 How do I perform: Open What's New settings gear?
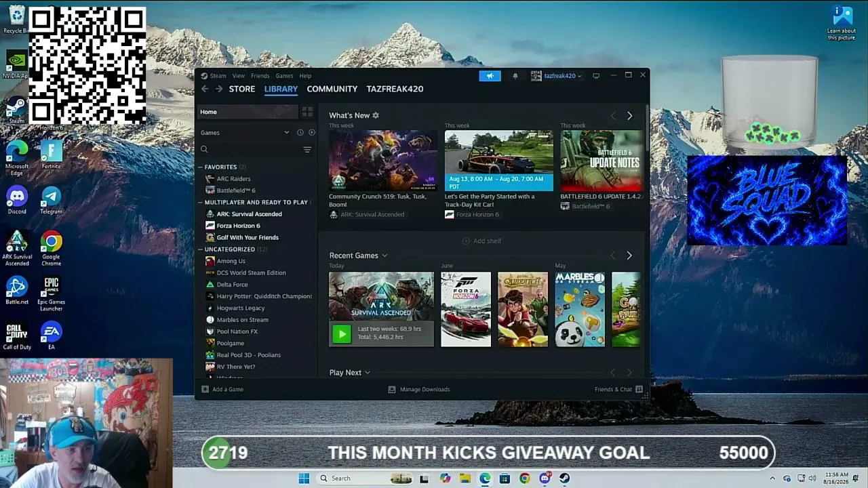(376, 115)
